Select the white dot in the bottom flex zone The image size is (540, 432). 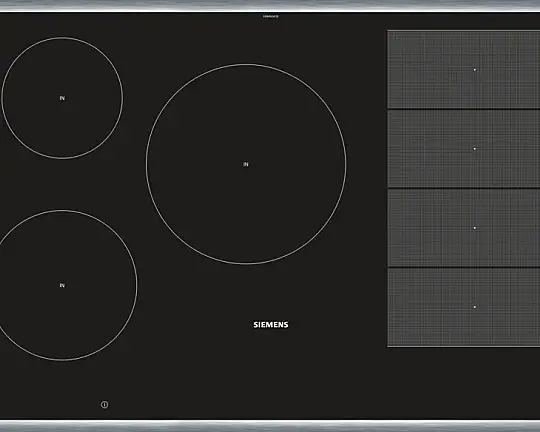click(475, 307)
